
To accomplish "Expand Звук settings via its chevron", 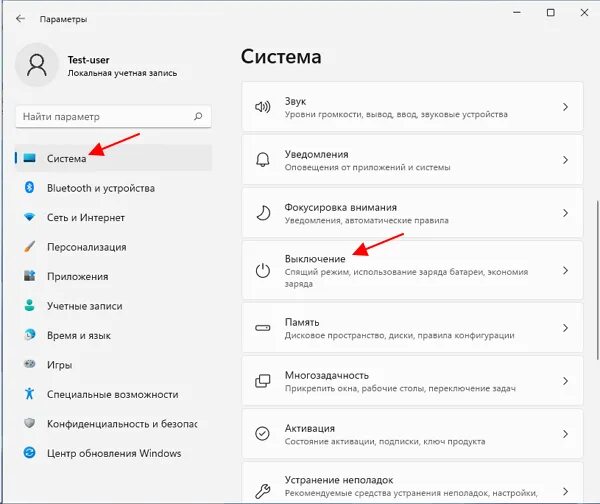I will [x=565, y=107].
